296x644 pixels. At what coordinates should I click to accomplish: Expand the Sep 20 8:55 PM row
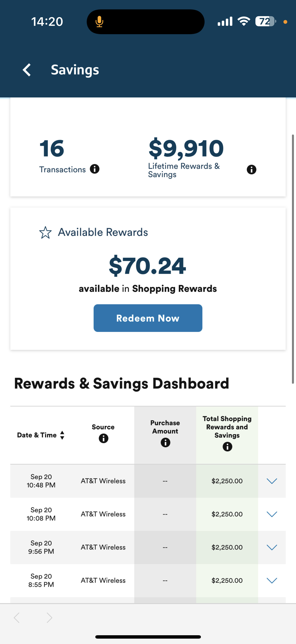point(272,580)
